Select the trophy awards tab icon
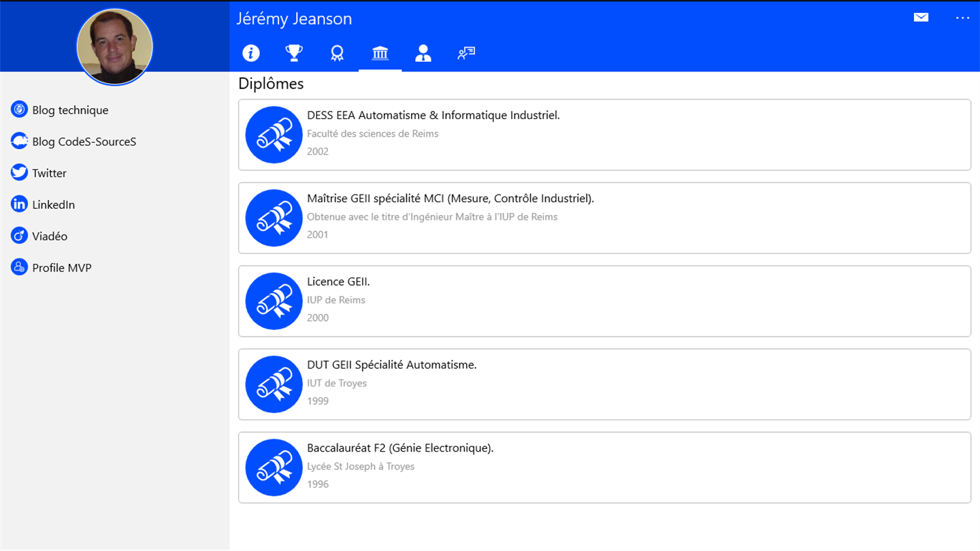 [294, 53]
